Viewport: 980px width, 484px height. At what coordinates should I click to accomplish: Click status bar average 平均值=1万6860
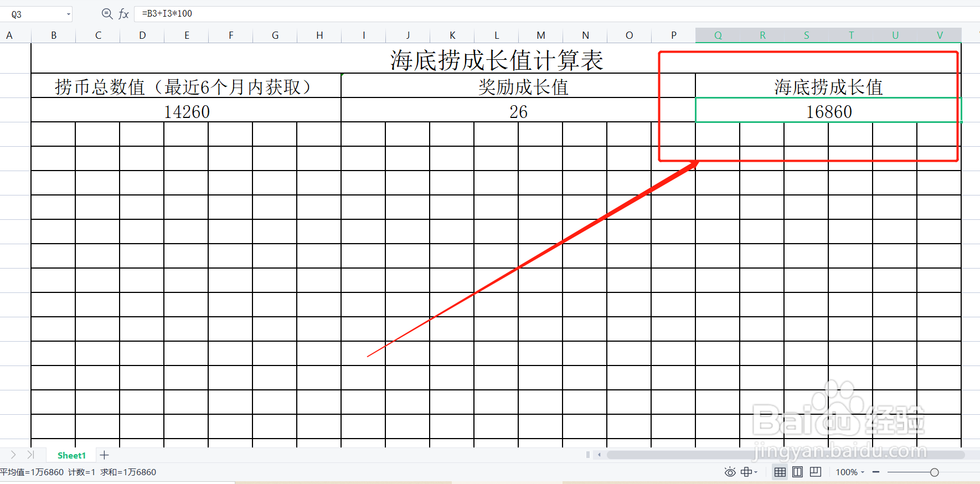tap(32, 472)
